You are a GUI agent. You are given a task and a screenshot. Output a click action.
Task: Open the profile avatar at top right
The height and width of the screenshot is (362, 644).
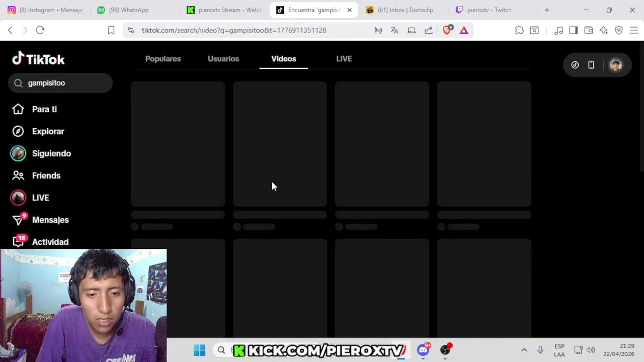click(616, 65)
